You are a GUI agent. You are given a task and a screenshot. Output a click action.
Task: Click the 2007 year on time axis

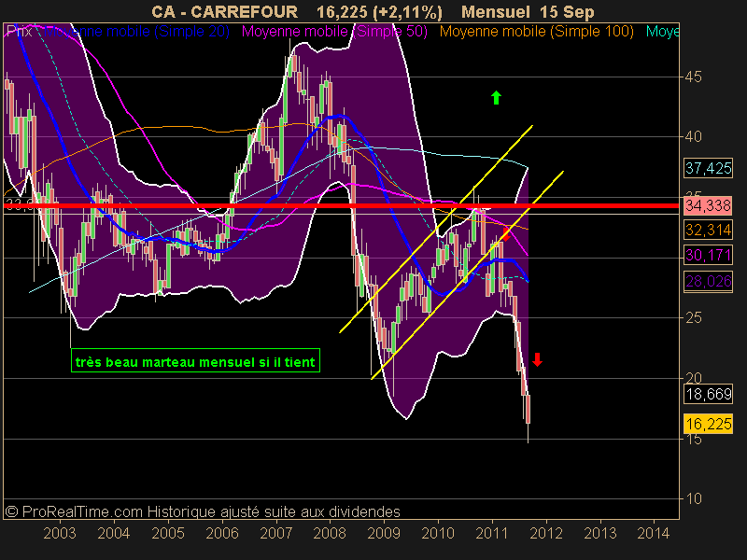[275, 533]
